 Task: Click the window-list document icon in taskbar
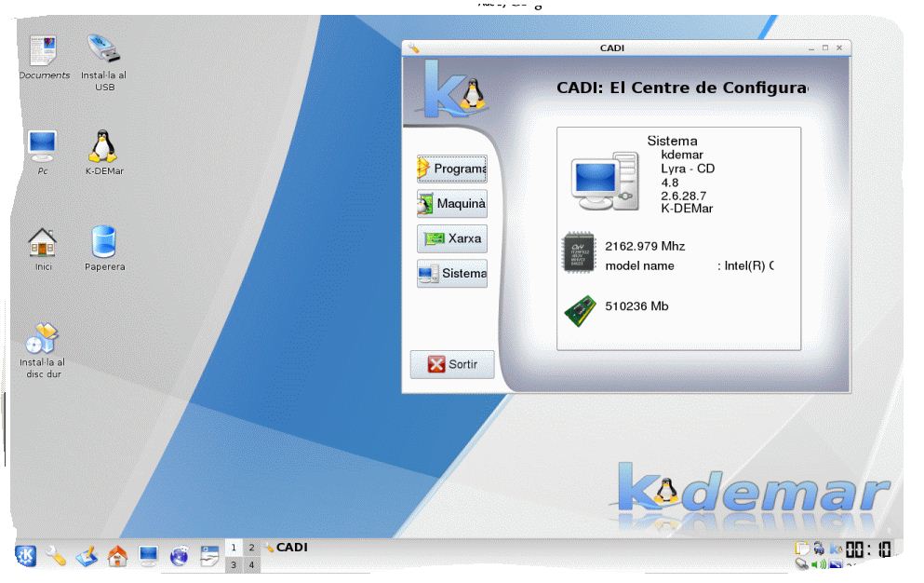pos(209,556)
